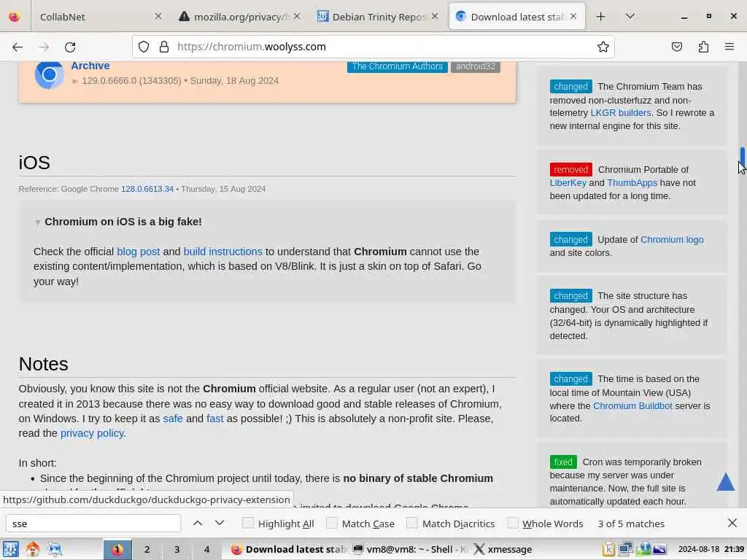
Task: Switch to virtual desktop 2
Action: [x=147, y=549]
